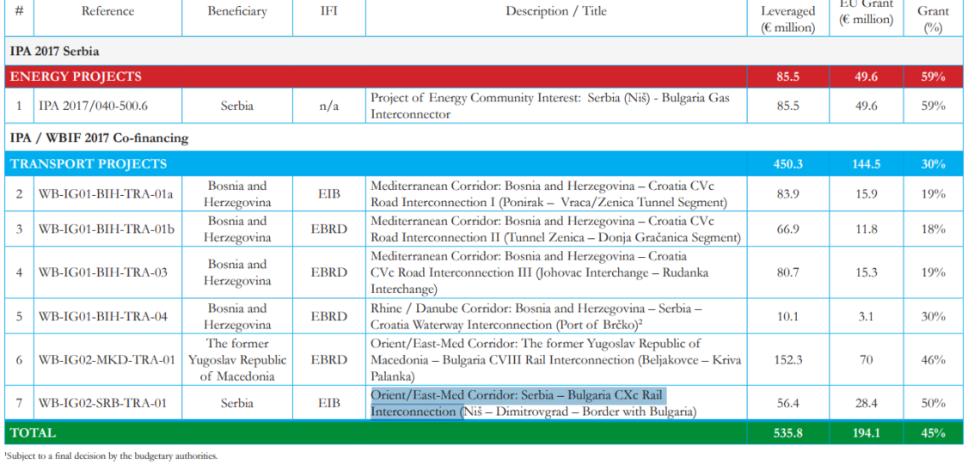980x464 pixels.
Task: Click EU grant value "15.9"
Action: [867, 194]
